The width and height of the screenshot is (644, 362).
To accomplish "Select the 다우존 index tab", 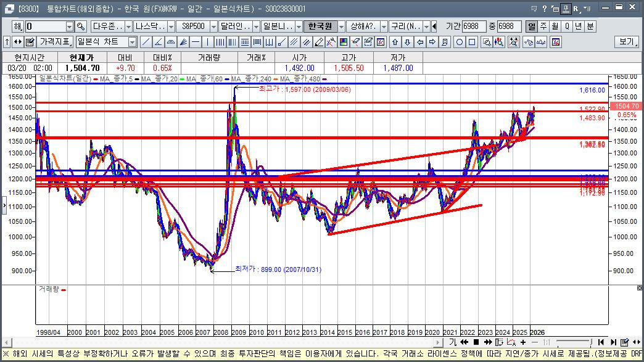I will [x=107, y=27].
